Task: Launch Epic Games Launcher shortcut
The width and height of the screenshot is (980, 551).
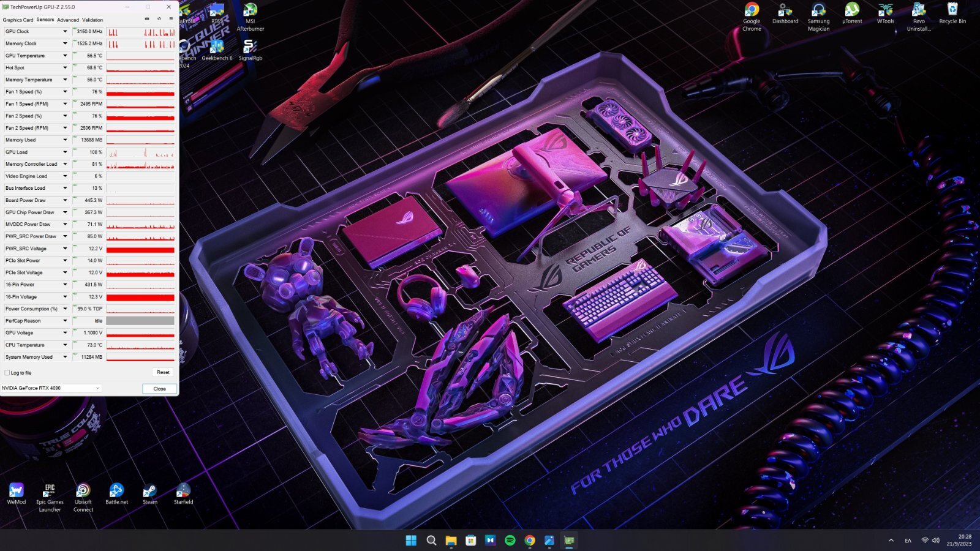Action: pos(50,497)
